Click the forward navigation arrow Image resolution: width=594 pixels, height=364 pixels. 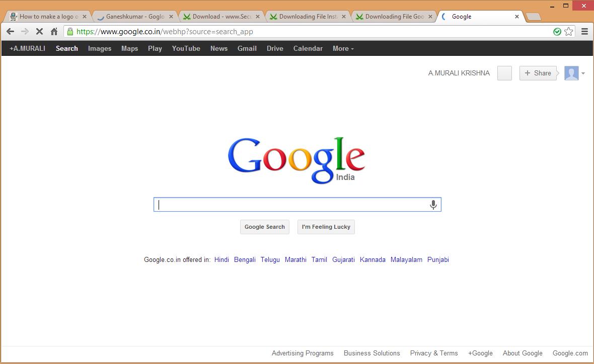[x=25, y=32]
